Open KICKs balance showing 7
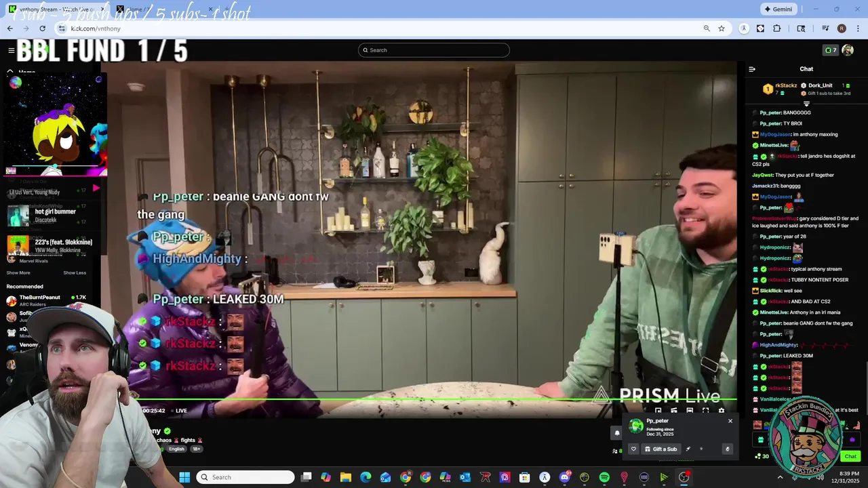868x488 pixels. click(x=830, y=50)
